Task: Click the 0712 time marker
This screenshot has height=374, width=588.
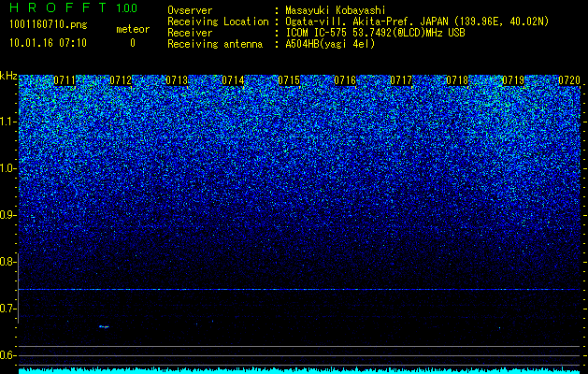Action: (121, 80)
